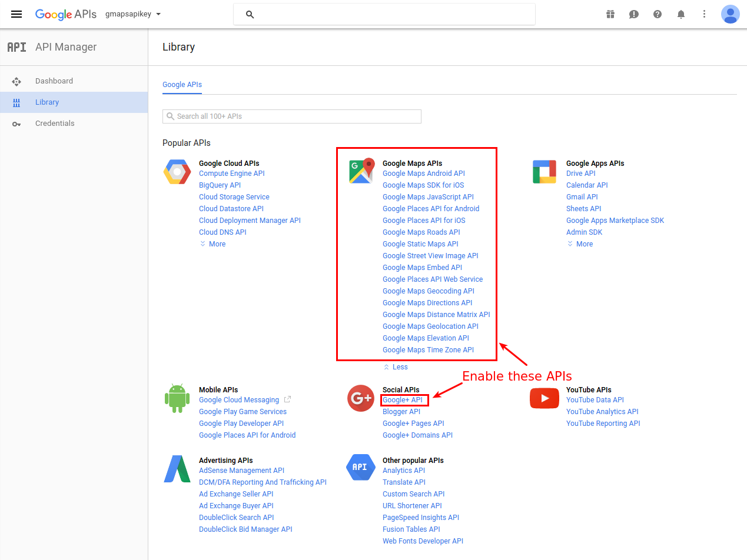Image resolution: width=747 pixels, height=560 pixels.
Task: Open Credentials in the sidebar
Action: click(55, 124)
